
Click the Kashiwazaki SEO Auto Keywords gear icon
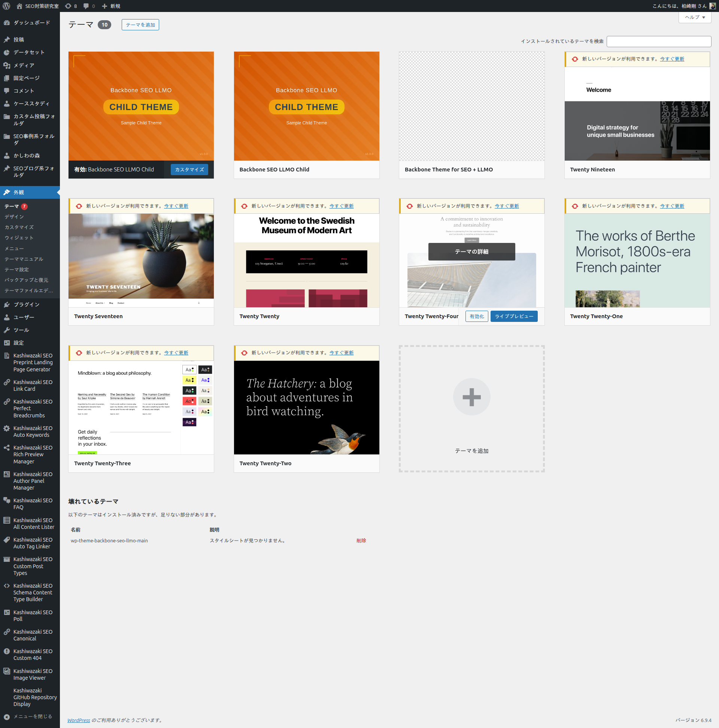[7, 428]
